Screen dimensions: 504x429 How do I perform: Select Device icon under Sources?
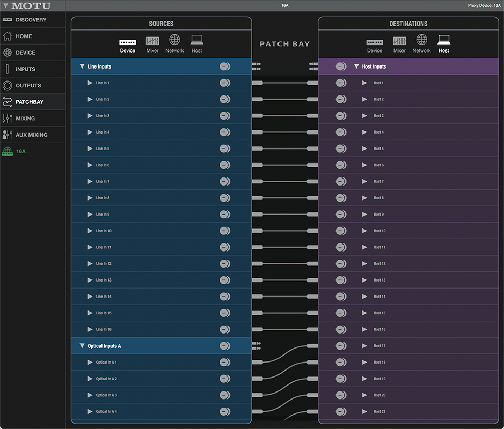(128, 42)
